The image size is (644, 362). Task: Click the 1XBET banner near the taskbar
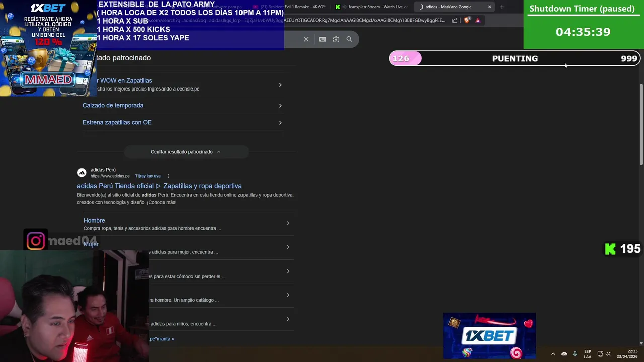pyautogui.click(x=489, y=335)
